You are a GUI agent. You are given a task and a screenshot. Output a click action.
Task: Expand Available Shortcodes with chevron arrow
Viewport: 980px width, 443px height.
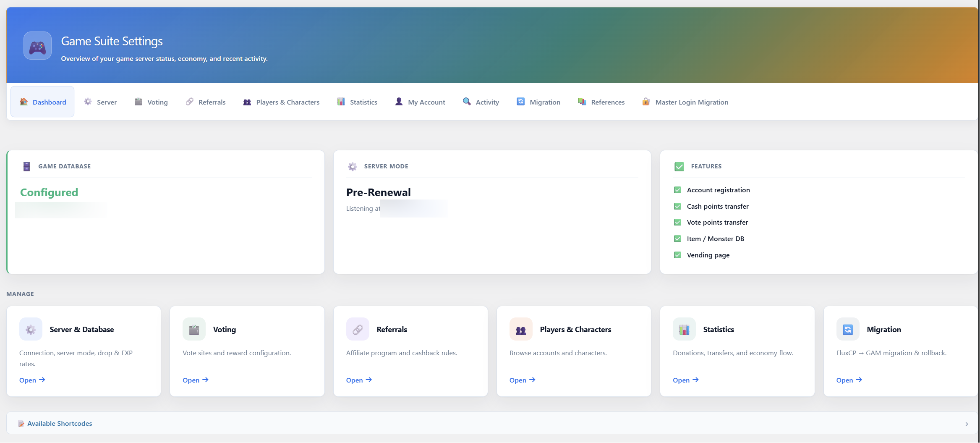point(967,424)
